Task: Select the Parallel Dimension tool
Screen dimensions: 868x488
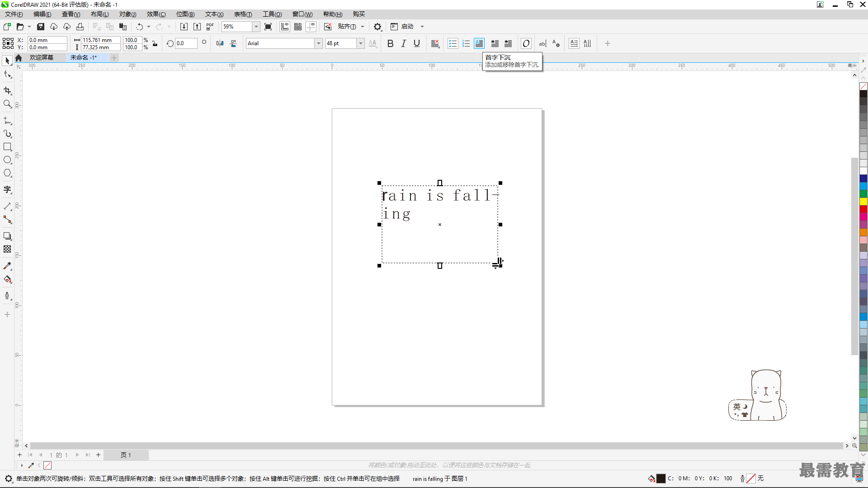Action: click(x=7, y=206)
